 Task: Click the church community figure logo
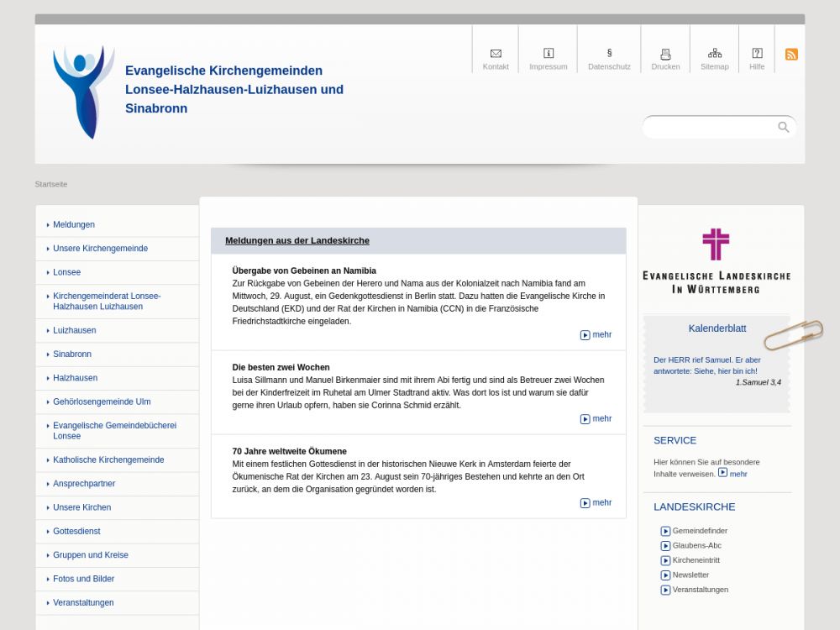83,92
